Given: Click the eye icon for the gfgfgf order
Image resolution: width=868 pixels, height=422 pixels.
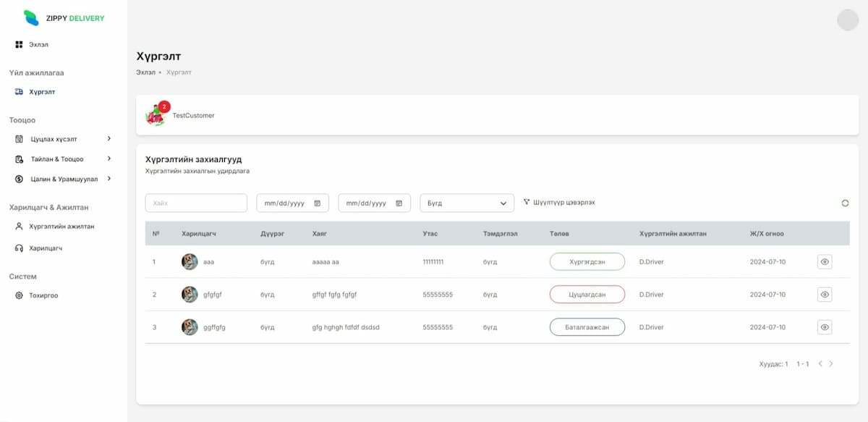Looking at the screenshot, I should (x=825, y=295).
